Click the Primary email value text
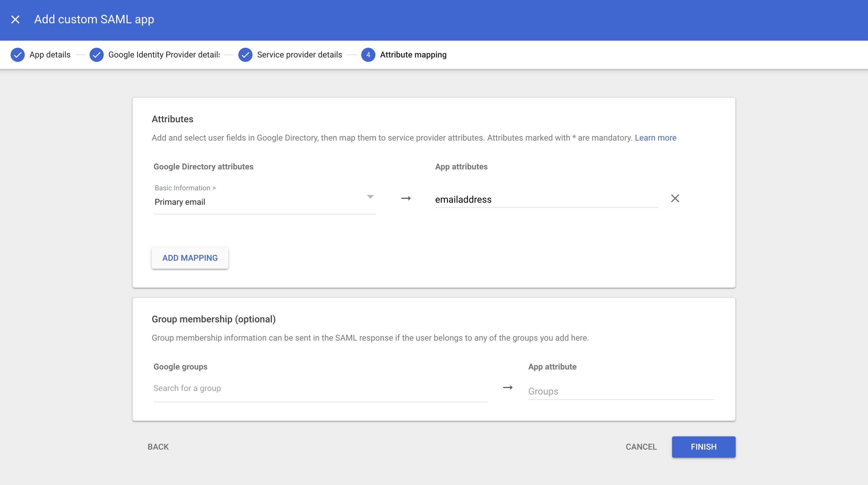 point(180,202)
